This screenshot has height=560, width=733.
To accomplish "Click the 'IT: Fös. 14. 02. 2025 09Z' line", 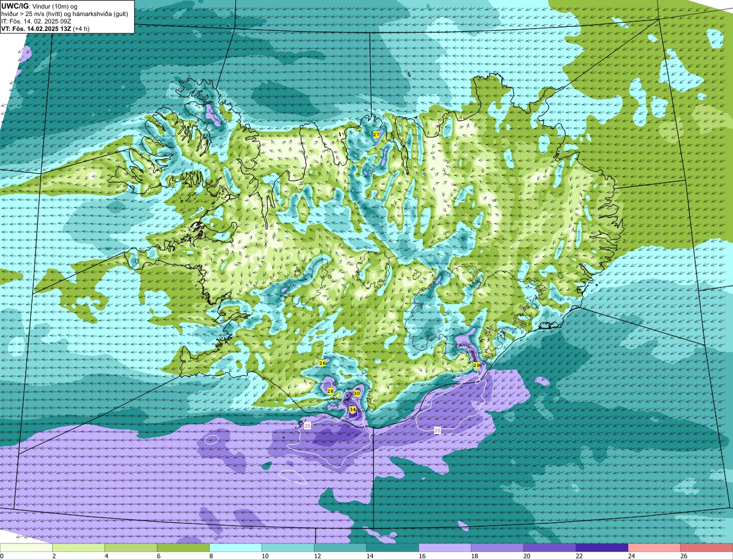I will 37,21.
